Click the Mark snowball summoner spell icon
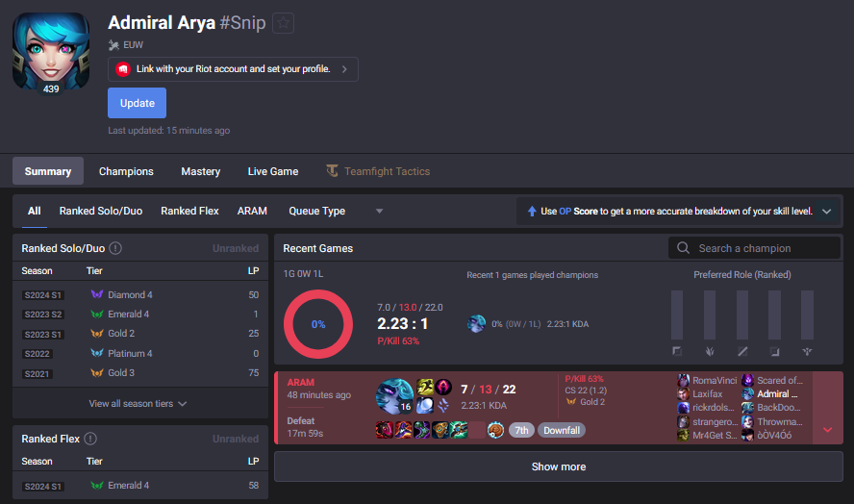Image resolution: width=854 pixels, height=504 pixels. (425, 405)
